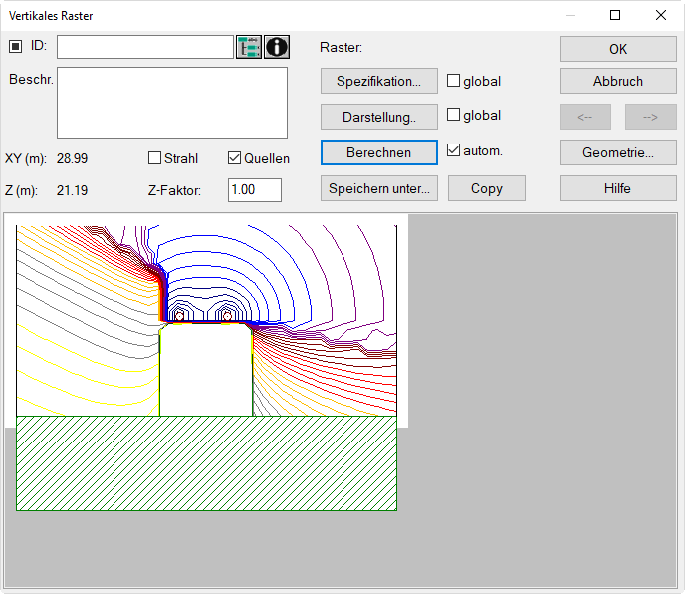The image size is (685, 594).
Task: Enable the Strahl checkbox
Action: coord(154,158)
